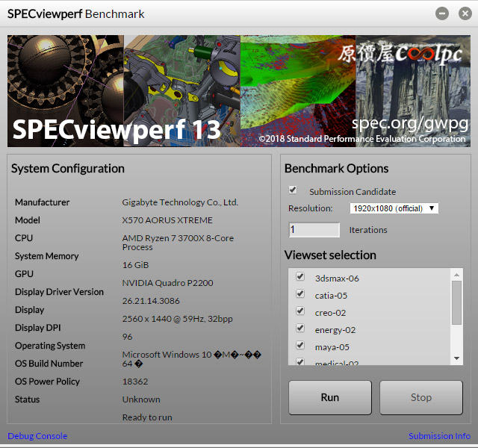Click the 'X570 AORUS XTREME' model value
This screenshot has height=448, width=478.
pyautogui.click(x=167, y=220)
